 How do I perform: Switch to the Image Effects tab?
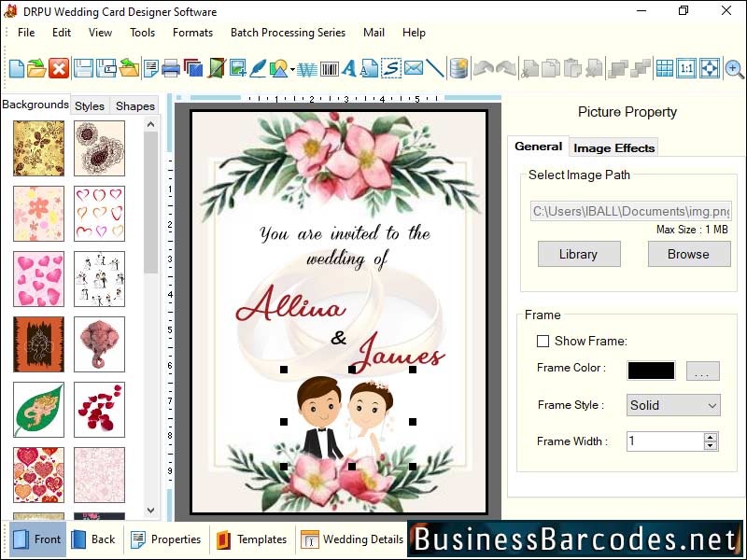pyautogui.click(x=613, y=147)
